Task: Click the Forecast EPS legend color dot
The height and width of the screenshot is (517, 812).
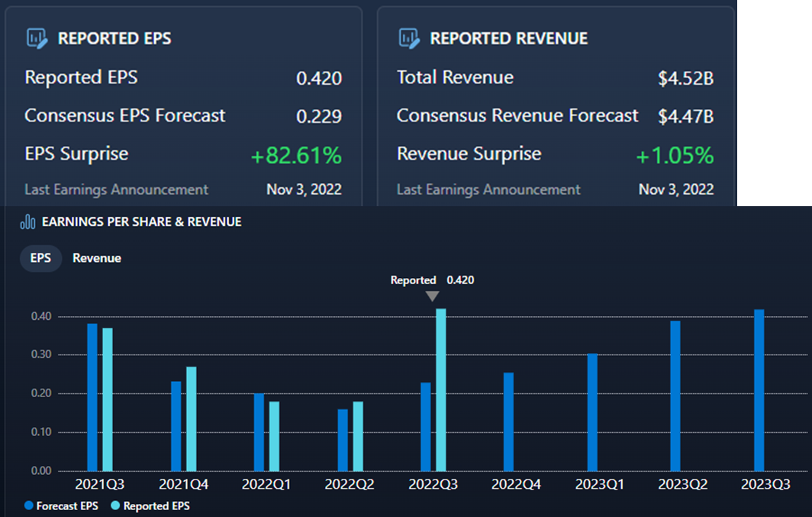Action: point(29,506)
